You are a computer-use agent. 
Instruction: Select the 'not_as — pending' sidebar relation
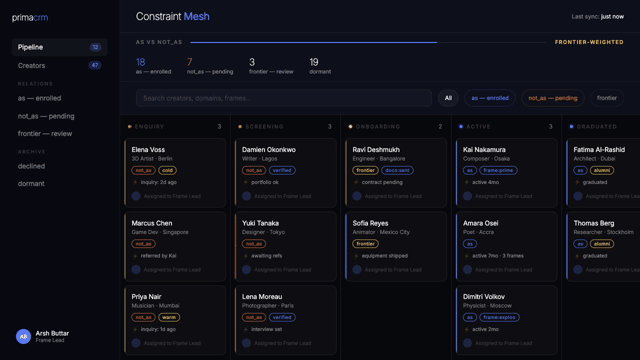pos(46,116)
